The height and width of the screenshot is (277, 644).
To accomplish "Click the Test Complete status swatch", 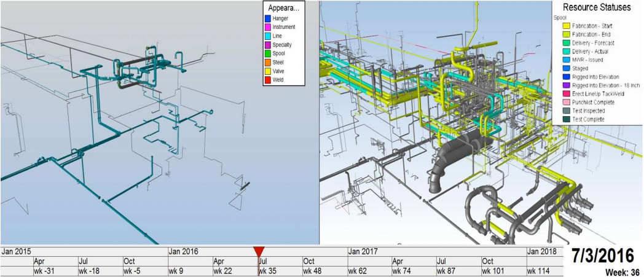I will 565,119.
